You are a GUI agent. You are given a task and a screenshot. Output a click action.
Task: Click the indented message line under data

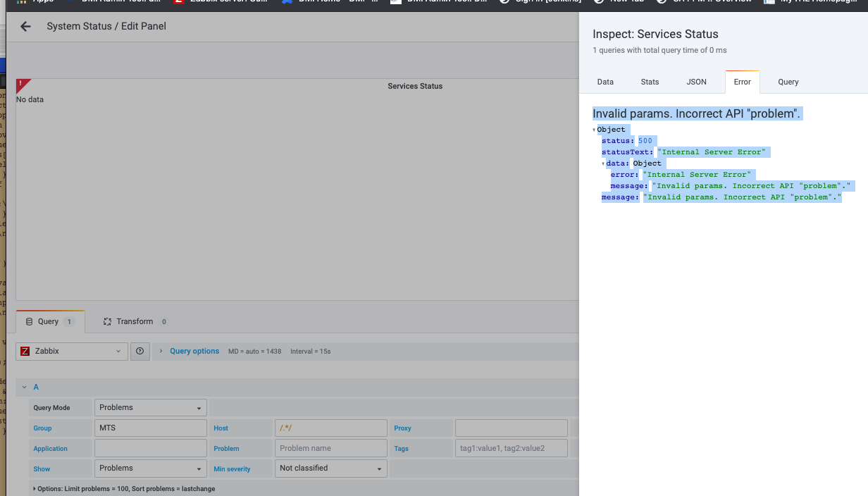click(x=731, y=186)
